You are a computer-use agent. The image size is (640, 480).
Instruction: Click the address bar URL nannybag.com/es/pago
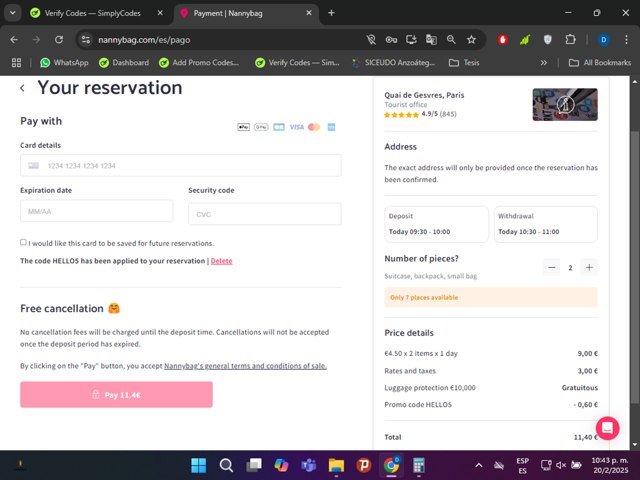pyautogui.click(x=144, y=40)
